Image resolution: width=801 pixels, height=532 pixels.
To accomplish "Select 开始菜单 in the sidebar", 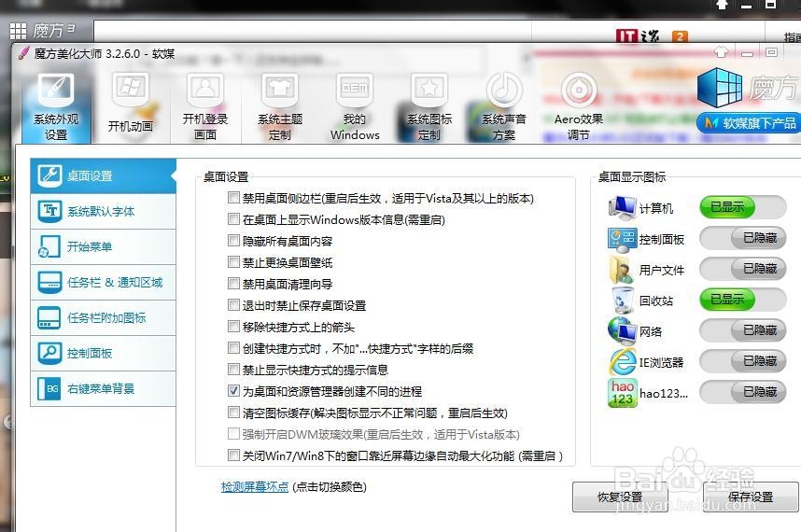I will click(103, 246).
